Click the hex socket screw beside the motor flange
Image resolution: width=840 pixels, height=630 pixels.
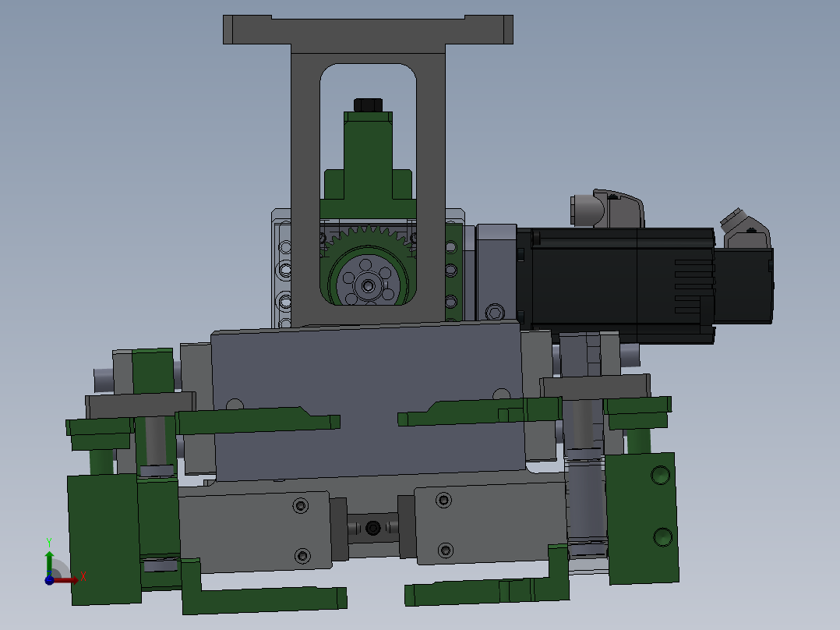pos(492,313)
